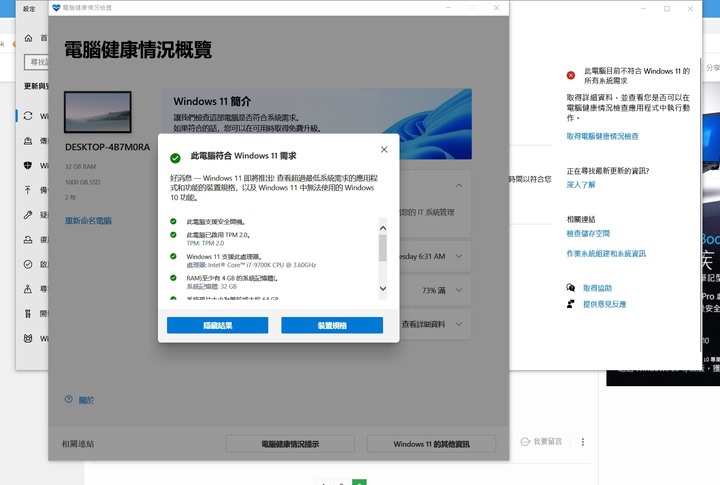Click the 重新命名電腦 link
The height and width of the screenshot is (485, 720).
(x=88, y=220)
